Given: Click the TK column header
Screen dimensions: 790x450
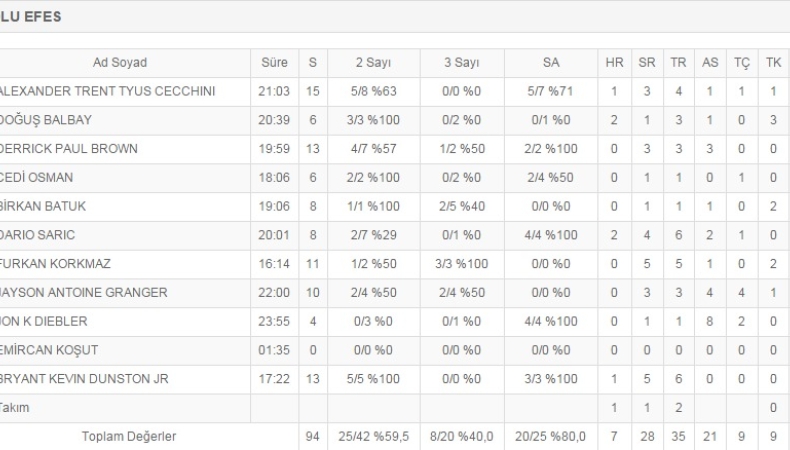Looking at the screenshot, I should 773,63.
